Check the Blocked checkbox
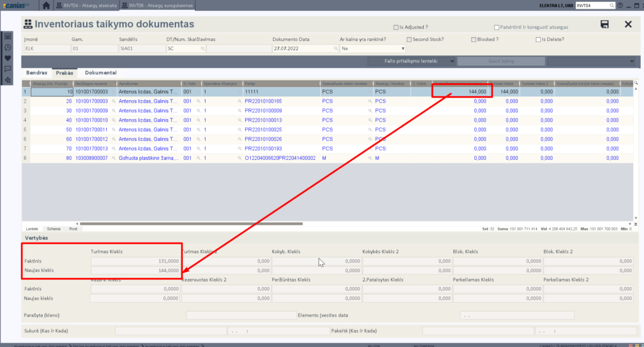Image resolution: width=644 pixels, height=347 pixels. (473, 39)
